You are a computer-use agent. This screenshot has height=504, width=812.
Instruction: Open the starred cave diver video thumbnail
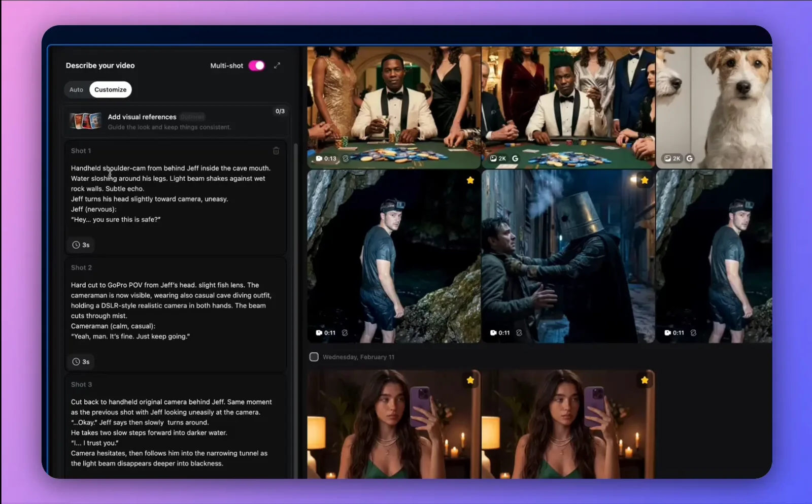coord(394,256)
